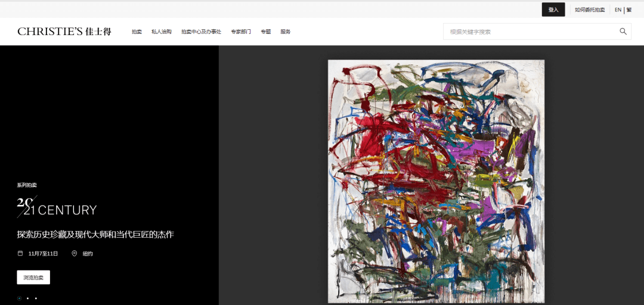Focus the 根据关键字搜索 search field

click(537, 32)
